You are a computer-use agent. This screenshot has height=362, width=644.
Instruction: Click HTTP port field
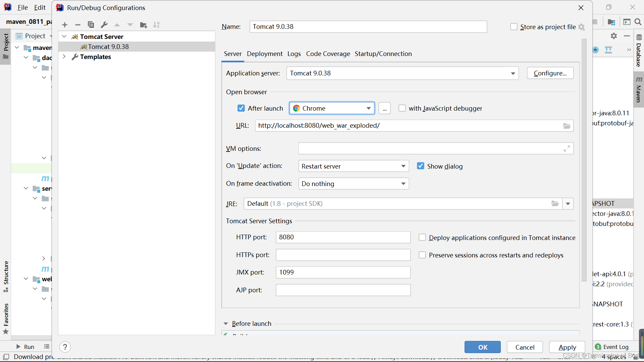(x=343, y=237)
